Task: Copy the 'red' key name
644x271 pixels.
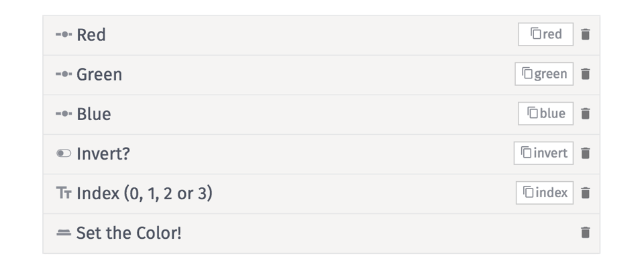Action: [x=545, y=34]
